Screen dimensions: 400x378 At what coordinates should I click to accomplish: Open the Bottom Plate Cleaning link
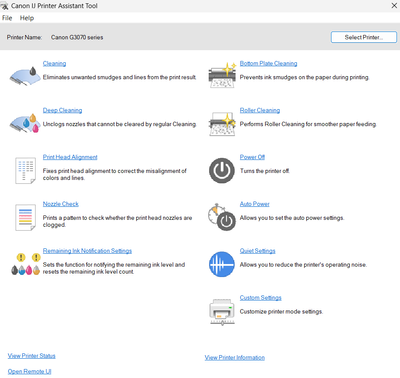268,63
